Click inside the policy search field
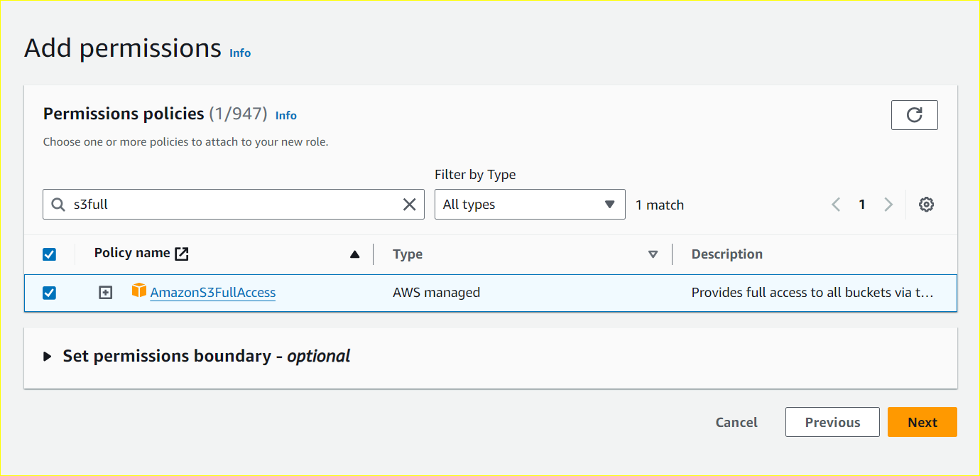 click(213, 204)
